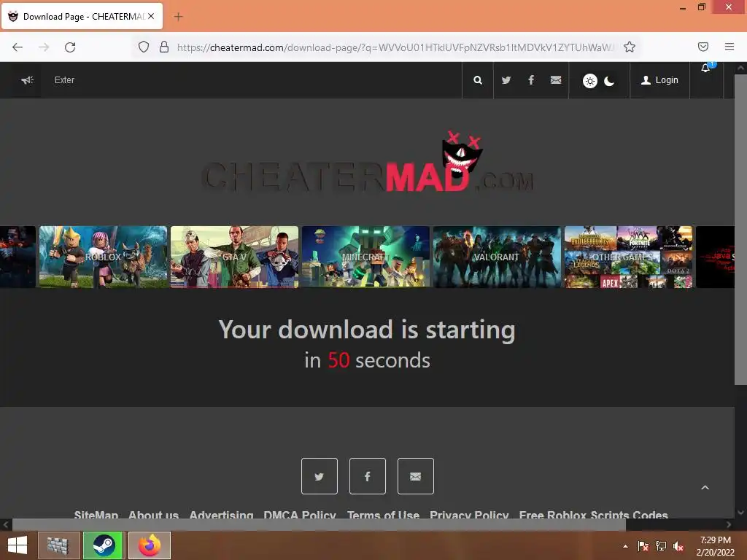Open Action Center flag tray icon
This screenshot has width=747, height=560.
[643, 546]
